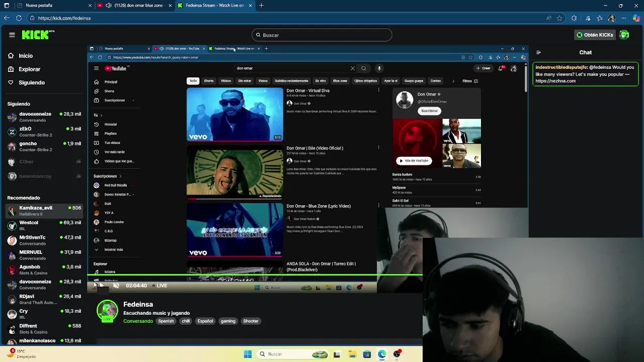This screenshot has width=644, height=362.
Task: Open RDjavi Grand Theft Auto channel
Action: pyautogui.click(x=44, y=299)
